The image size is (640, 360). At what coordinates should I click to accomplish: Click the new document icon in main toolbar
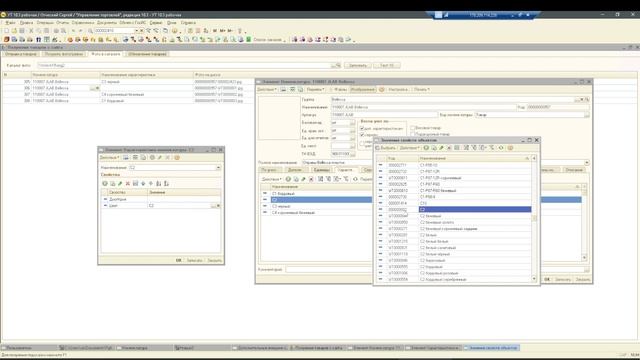coord(7,31)
